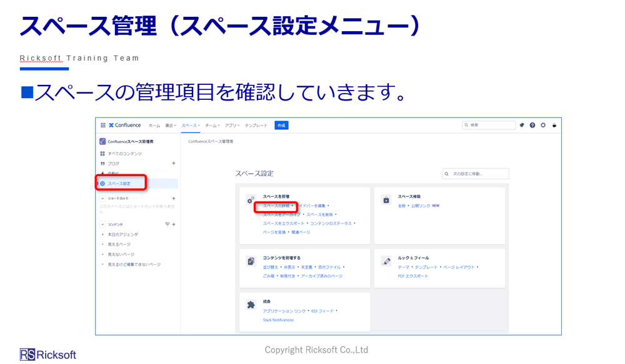This screenshot has width=625, height=364.
Task: Open the アプリケーション リンク link
Action: pos(284,311)
